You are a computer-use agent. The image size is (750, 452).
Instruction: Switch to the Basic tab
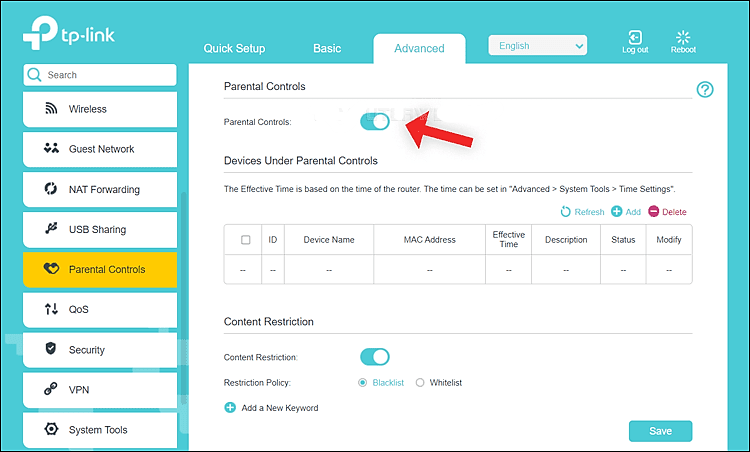327,48
